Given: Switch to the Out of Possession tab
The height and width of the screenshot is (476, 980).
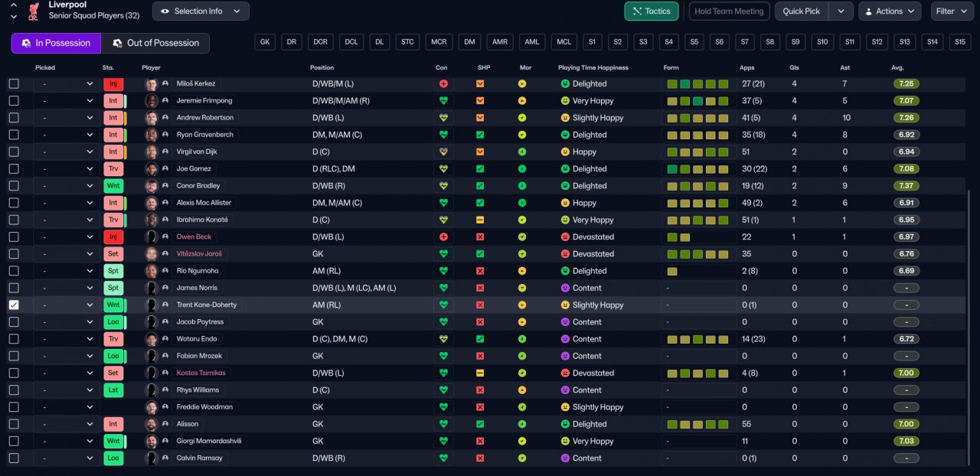Looking at the screenshot, I should pos(155,43).
